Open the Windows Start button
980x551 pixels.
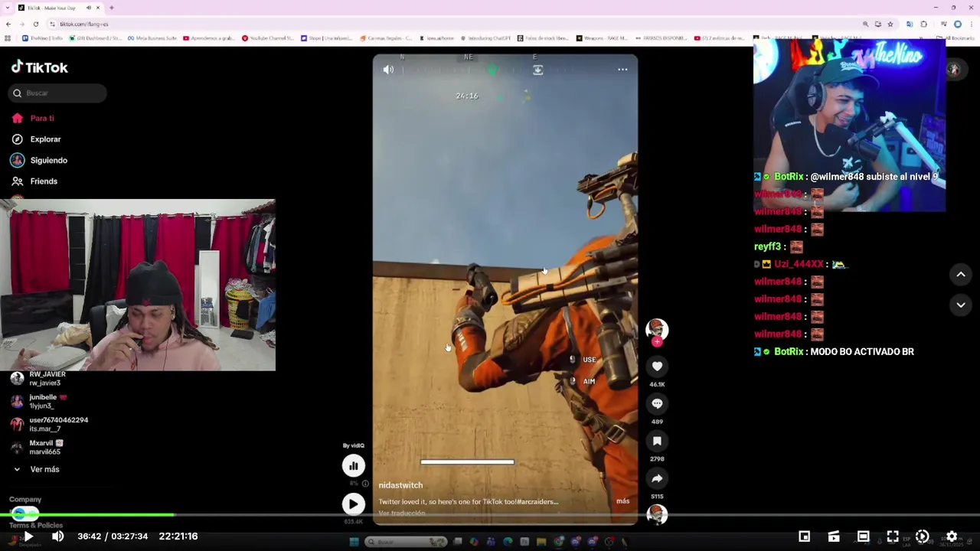(354, 542)
